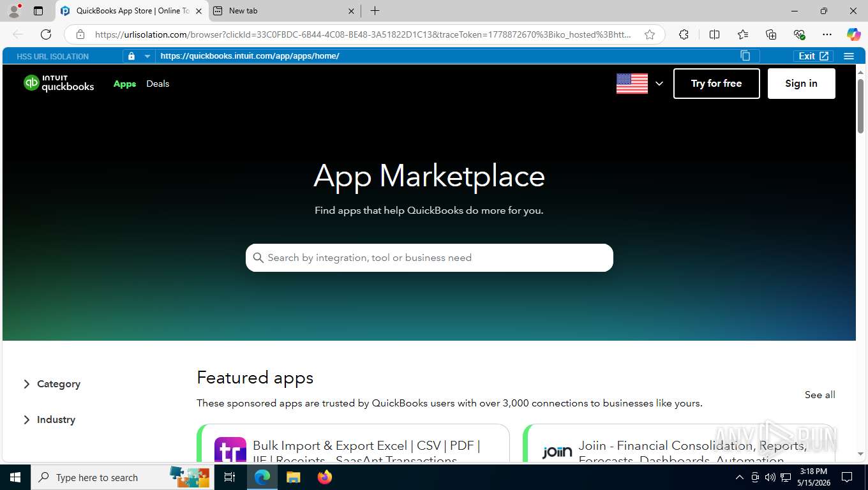Image resolution: width=868 pixels, height=490 pixels.
Task: Expand the Category filter
Action: 52,384
